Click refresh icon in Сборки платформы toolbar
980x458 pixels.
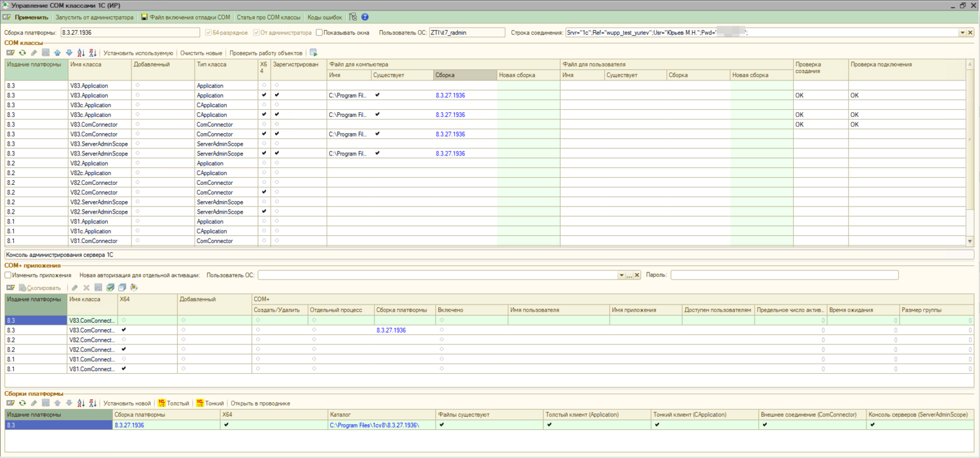pos(22,403)
